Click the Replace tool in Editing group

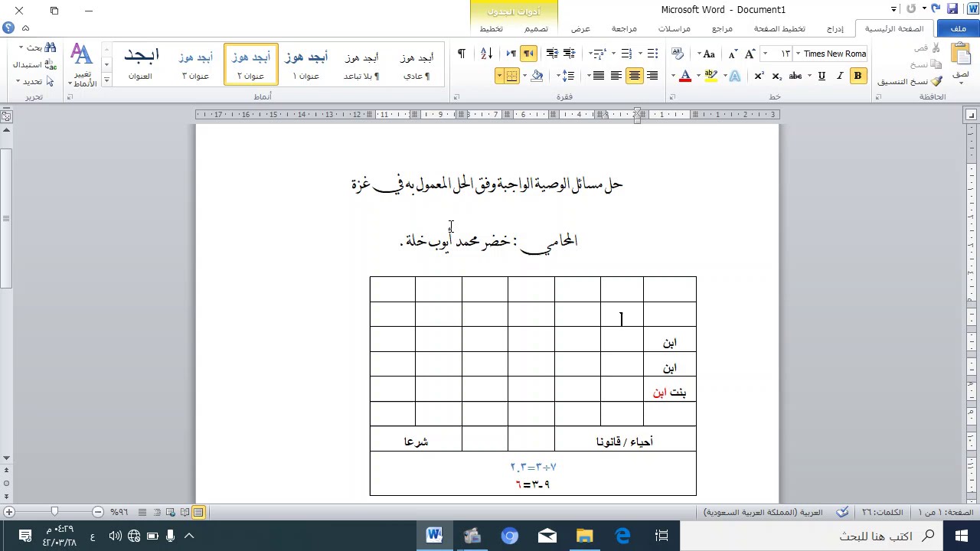pos(34,64)
